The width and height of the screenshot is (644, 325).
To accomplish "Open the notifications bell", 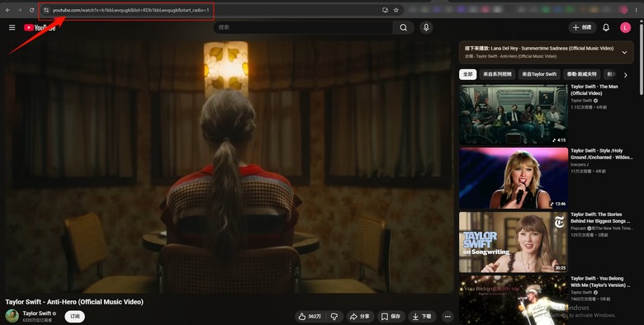I will point(606,27).
